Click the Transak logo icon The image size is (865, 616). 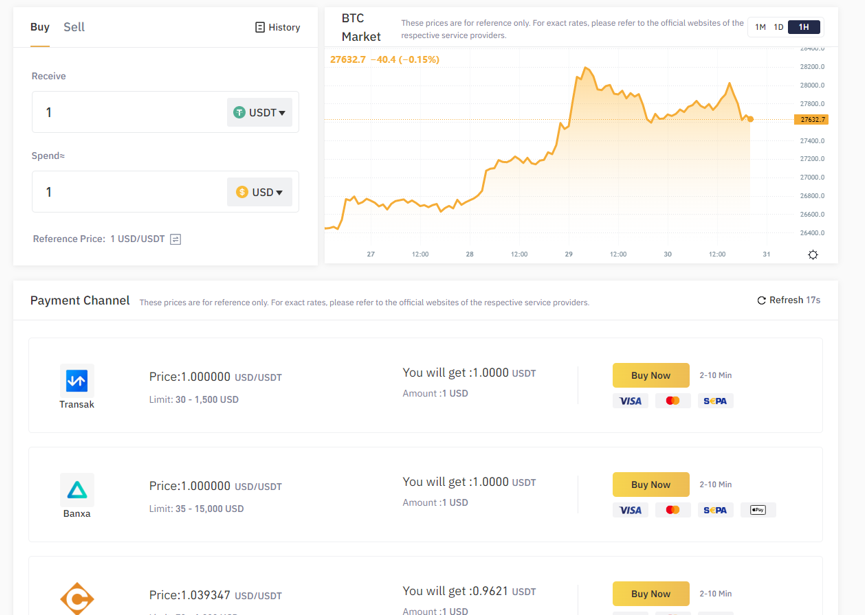(x=77, y=381)
